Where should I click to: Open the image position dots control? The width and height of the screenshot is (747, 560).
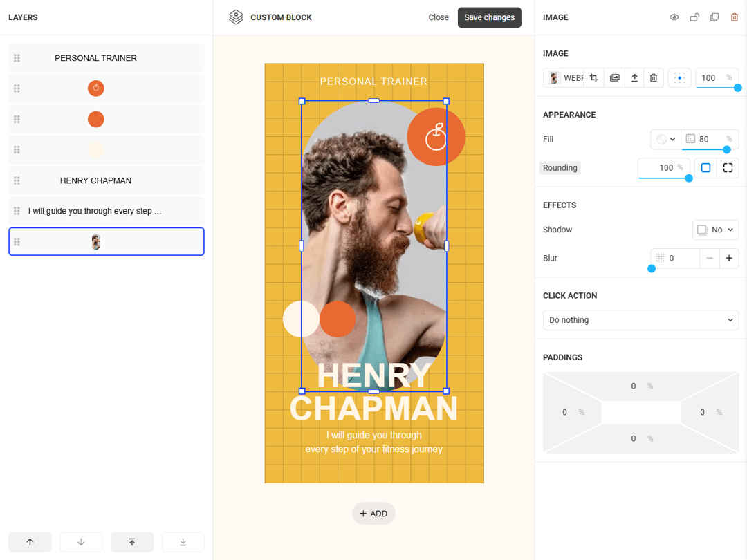point(679,77)
